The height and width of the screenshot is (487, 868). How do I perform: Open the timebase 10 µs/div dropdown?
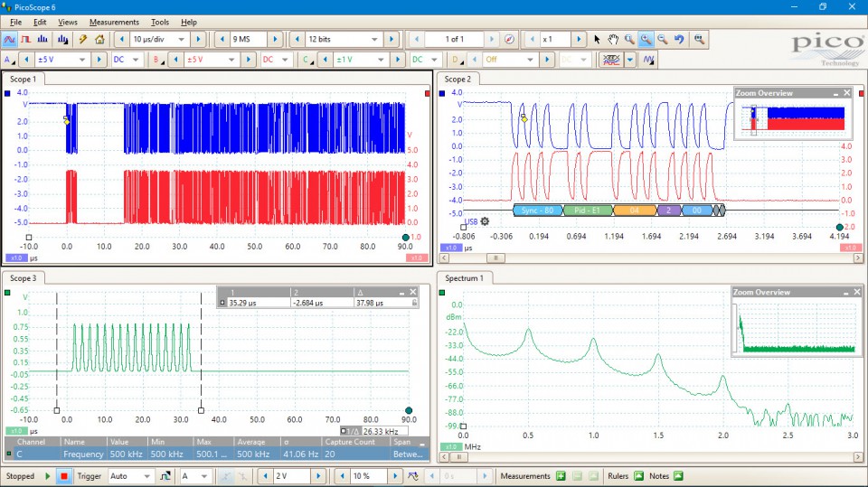pos(181,40)
